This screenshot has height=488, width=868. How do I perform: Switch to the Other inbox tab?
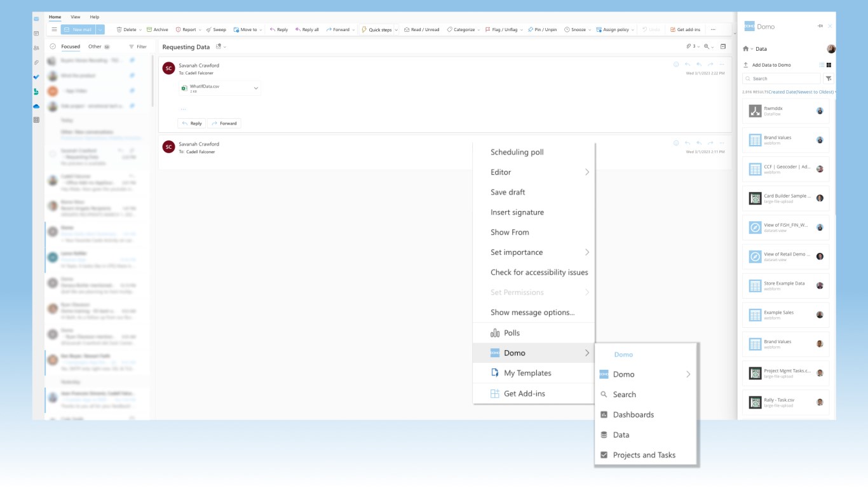98,46
